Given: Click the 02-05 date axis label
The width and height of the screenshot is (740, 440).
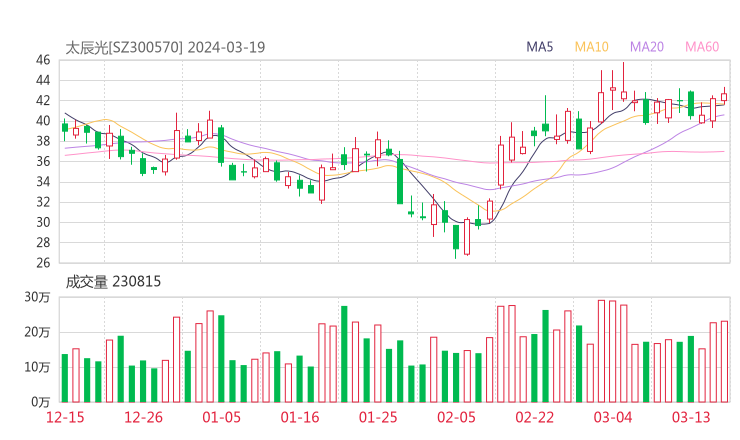Looking at the screenshot, I should 456,417.
